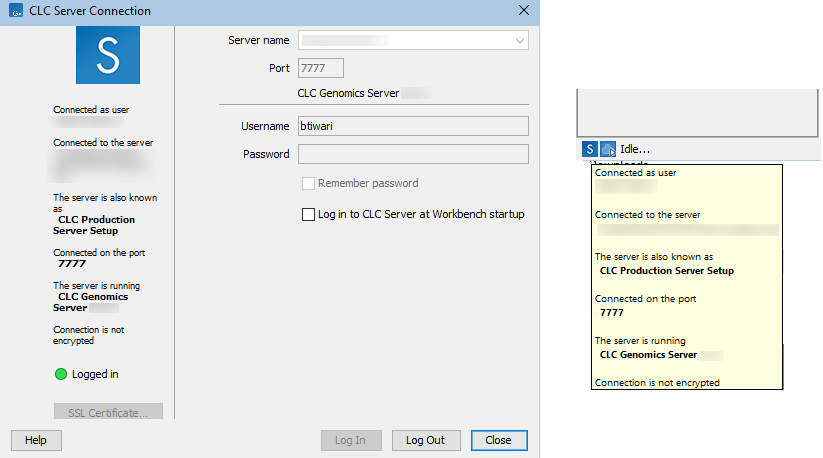Click the SSL Certificate... button
Screen dimensions: 823x458
click(108, 412)
